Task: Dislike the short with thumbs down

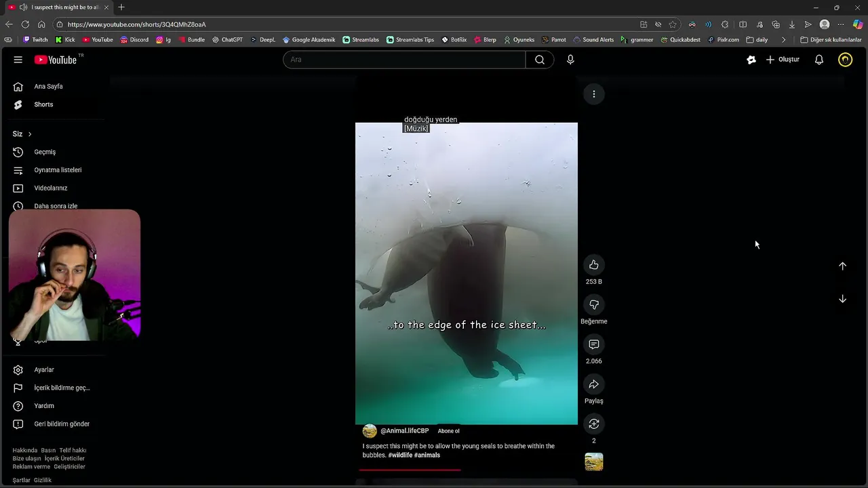Action: [594, 305]
